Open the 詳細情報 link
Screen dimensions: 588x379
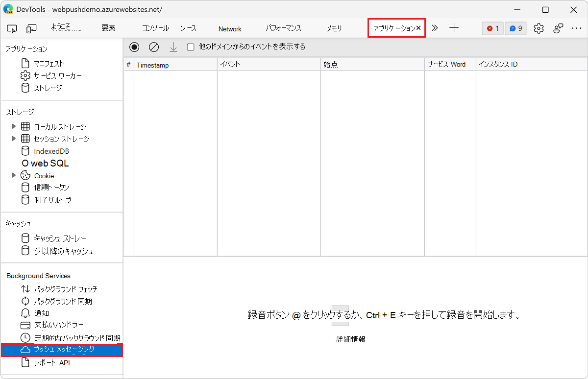click(x=351, y=338)
